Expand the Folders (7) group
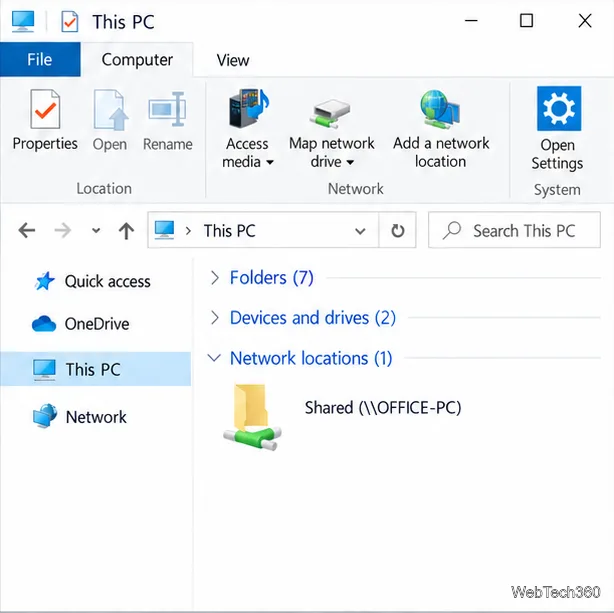This screenshot has width=614, height=613. (215, 278)
